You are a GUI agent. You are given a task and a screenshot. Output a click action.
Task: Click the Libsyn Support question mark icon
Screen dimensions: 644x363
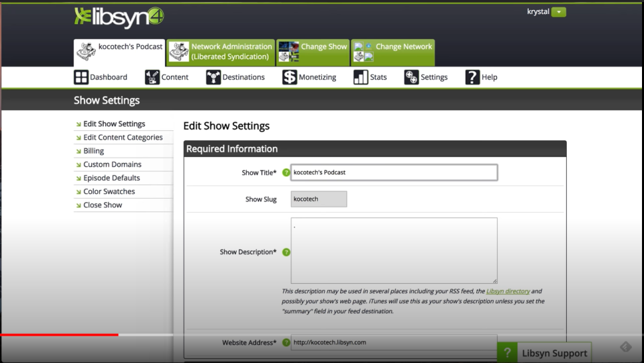(x=508, y=353)
